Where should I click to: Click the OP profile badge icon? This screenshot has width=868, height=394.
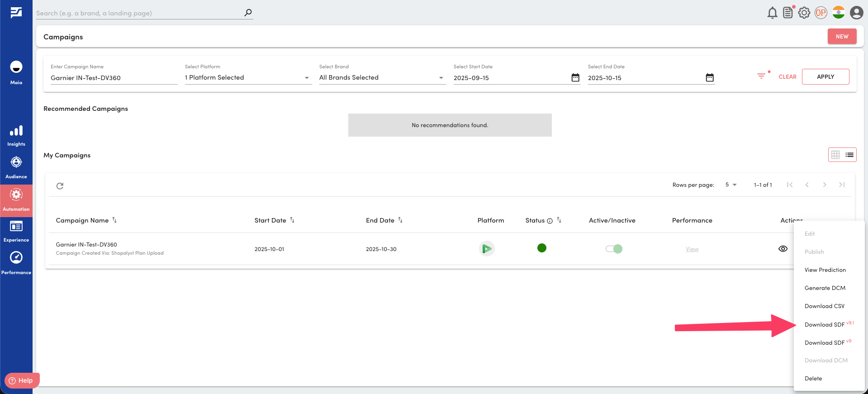(x=821, y=13)
